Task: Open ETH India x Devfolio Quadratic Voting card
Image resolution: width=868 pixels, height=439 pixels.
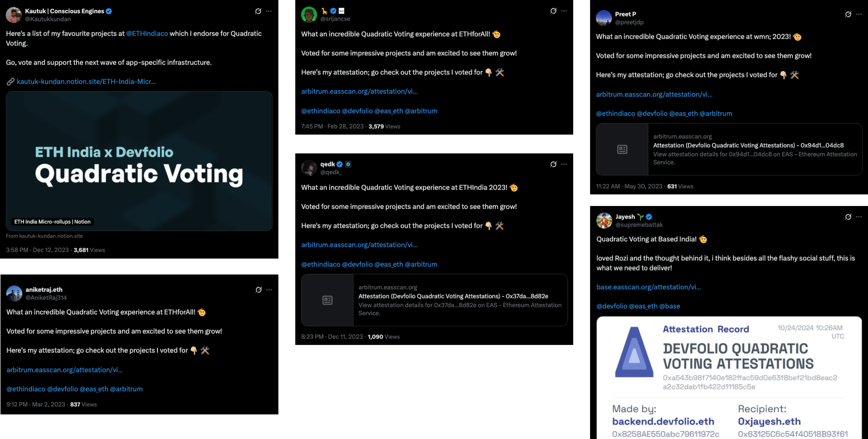Action: pos(139,161)
